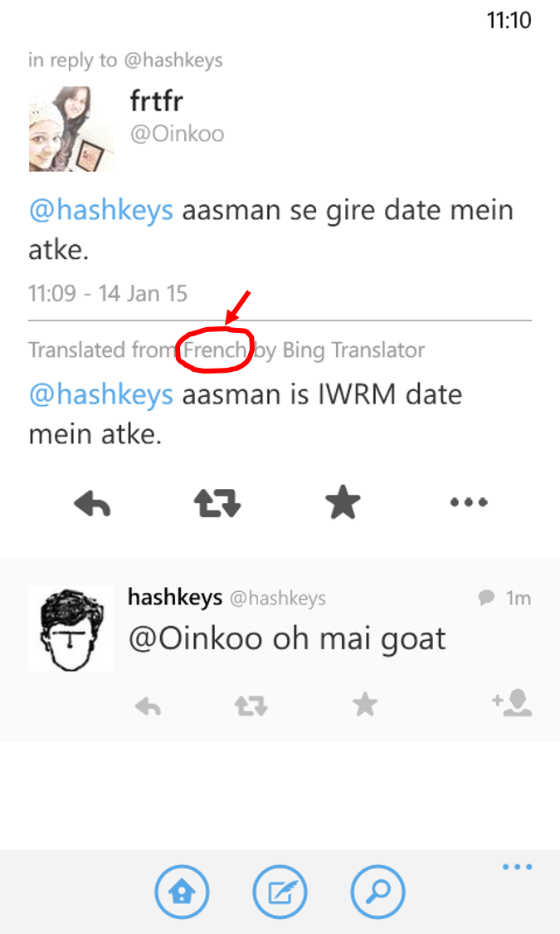
Task: Open @hashkeys mention in original tweet
Action: click(x=101, y=211)
